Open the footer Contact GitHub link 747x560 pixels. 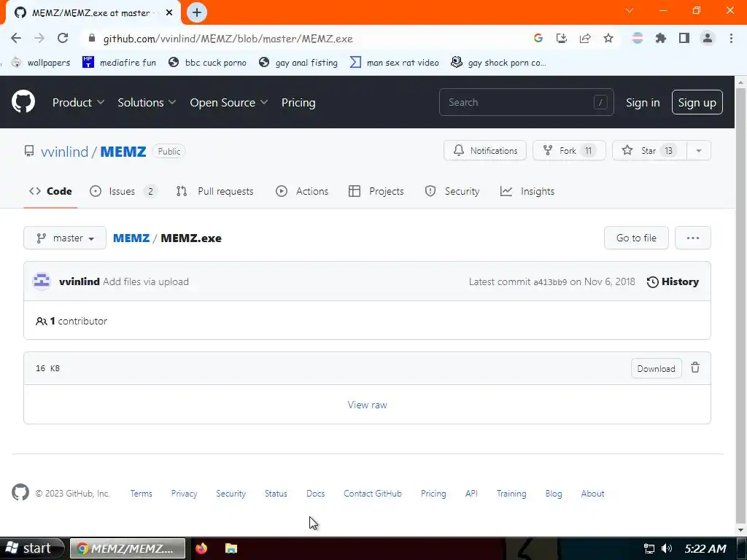tap(373, 494)
